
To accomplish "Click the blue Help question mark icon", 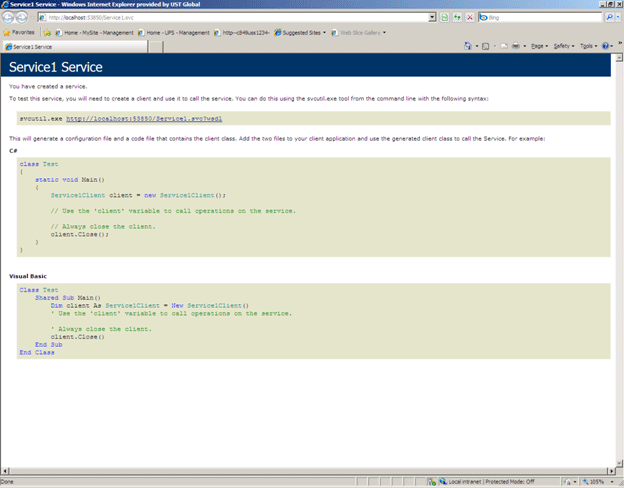I will click(605, 46).
